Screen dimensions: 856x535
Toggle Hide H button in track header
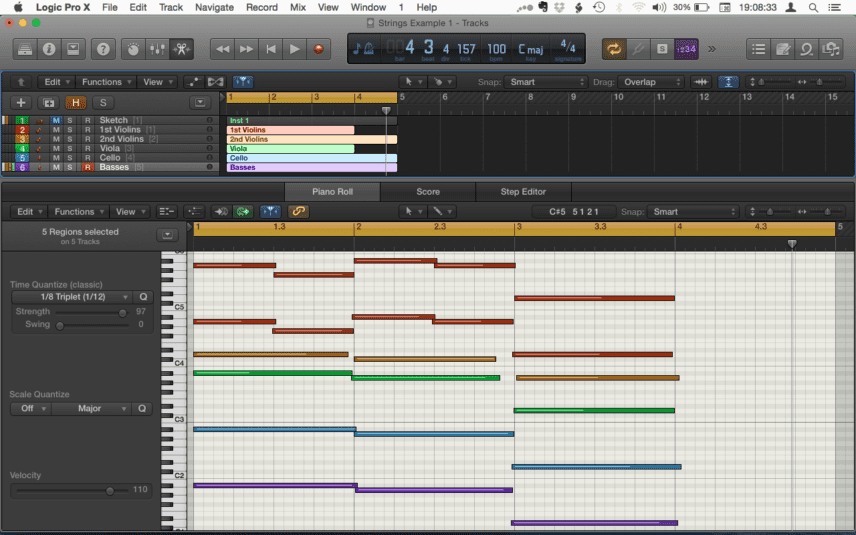(76, 103)
